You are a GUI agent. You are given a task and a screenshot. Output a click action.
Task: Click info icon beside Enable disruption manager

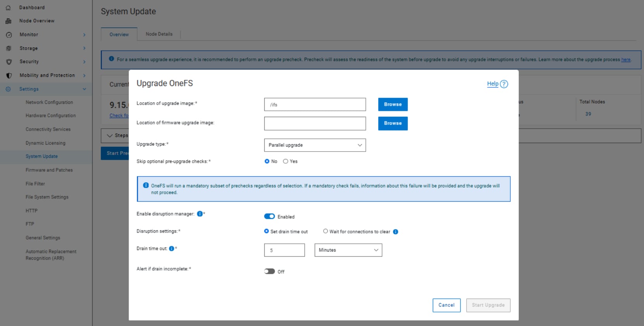(200, 214)
